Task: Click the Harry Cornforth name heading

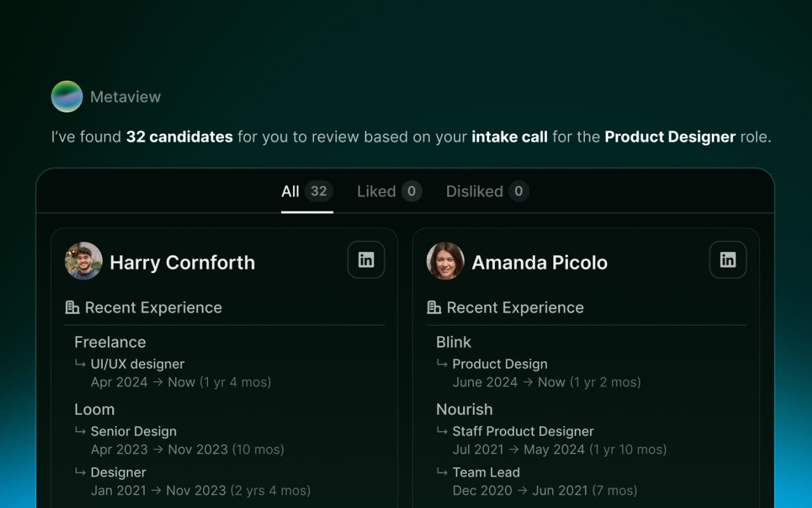Action: [183, 263]
